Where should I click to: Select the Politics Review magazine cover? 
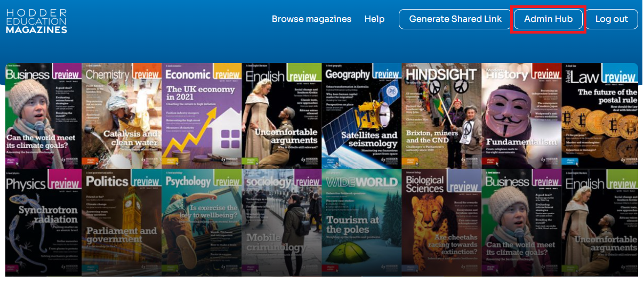click(122, 223)
